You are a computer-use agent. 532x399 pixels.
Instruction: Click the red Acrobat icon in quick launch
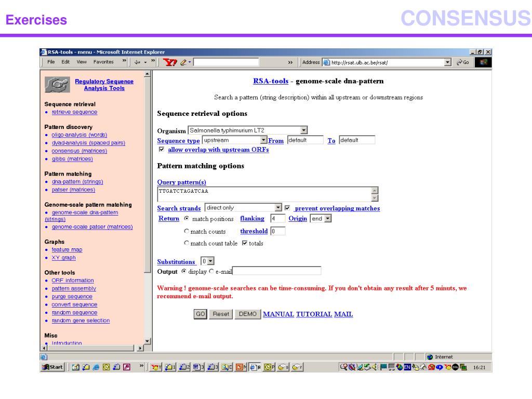pos(127,367)
